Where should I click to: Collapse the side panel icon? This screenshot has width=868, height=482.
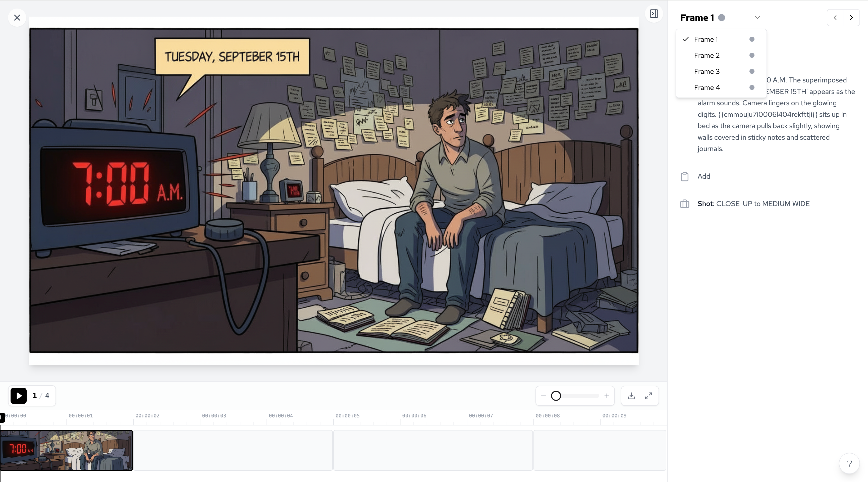(x=654, y=14)
